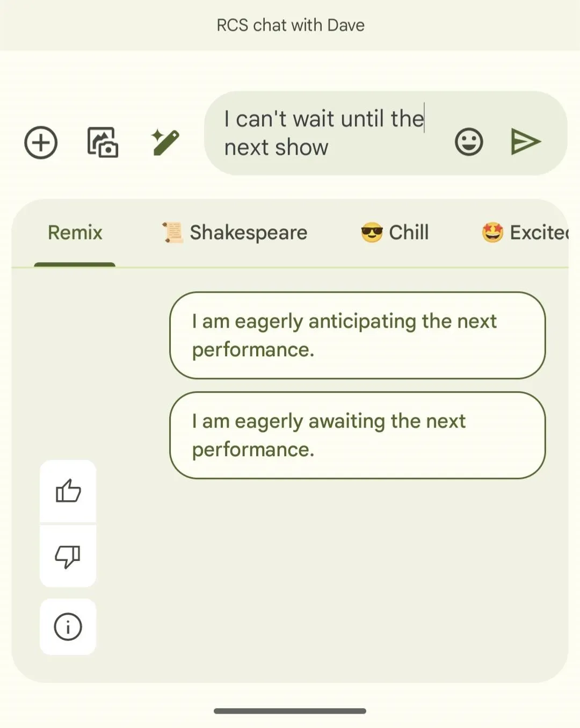
Task: Switch to the Excited style tab
Action: click(x=525, y=233)
